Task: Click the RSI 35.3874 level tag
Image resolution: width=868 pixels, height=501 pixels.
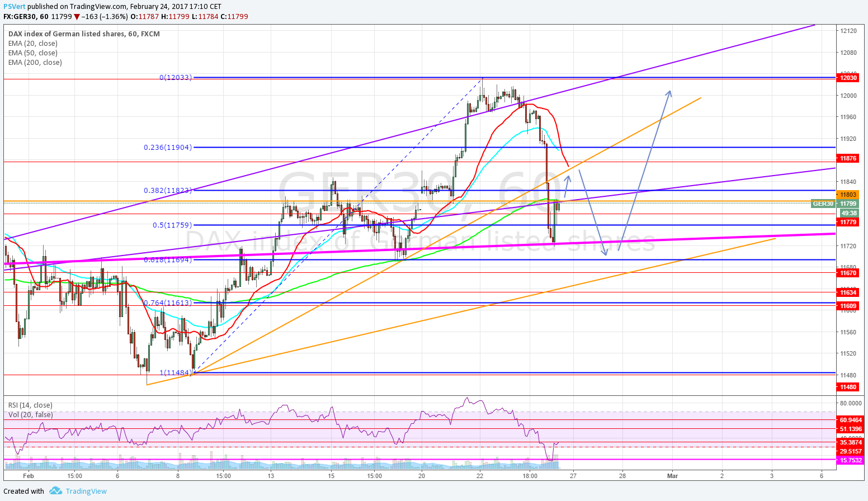Action: (x=851, y=442)
